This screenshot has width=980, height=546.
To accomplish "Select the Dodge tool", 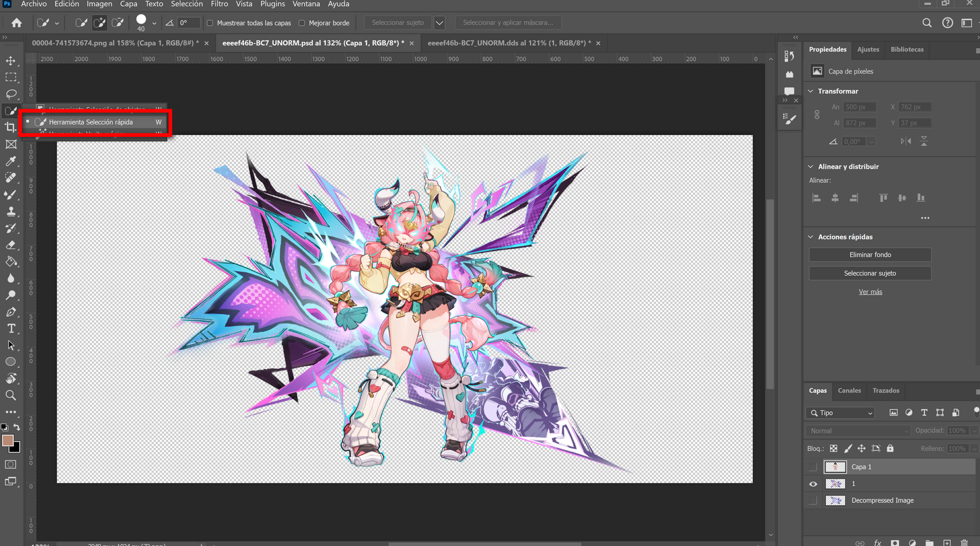I will [11, 295].
